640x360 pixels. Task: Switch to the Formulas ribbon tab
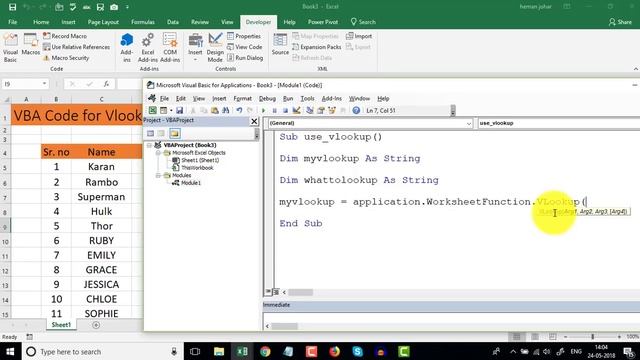[x=143, y=22]
